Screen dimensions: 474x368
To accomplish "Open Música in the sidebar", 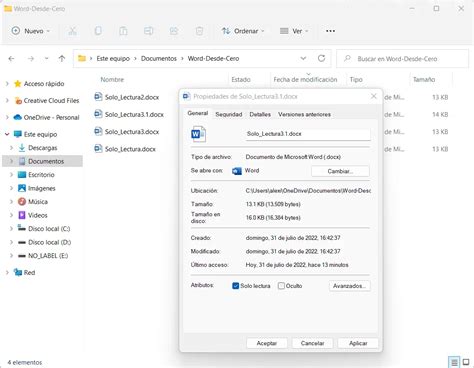I will coord(38,202).
